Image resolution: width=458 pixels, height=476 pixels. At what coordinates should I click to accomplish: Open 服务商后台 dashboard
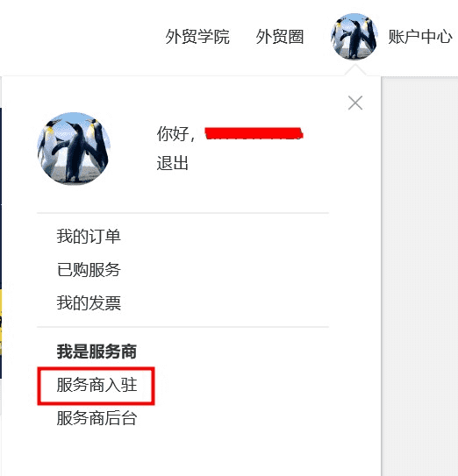97,418
